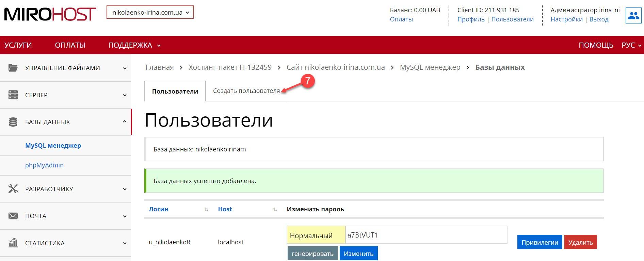This screenshot has width=644, height=261.
Task: Click the Client ID: 211 931 185 text
Action: 488,10
